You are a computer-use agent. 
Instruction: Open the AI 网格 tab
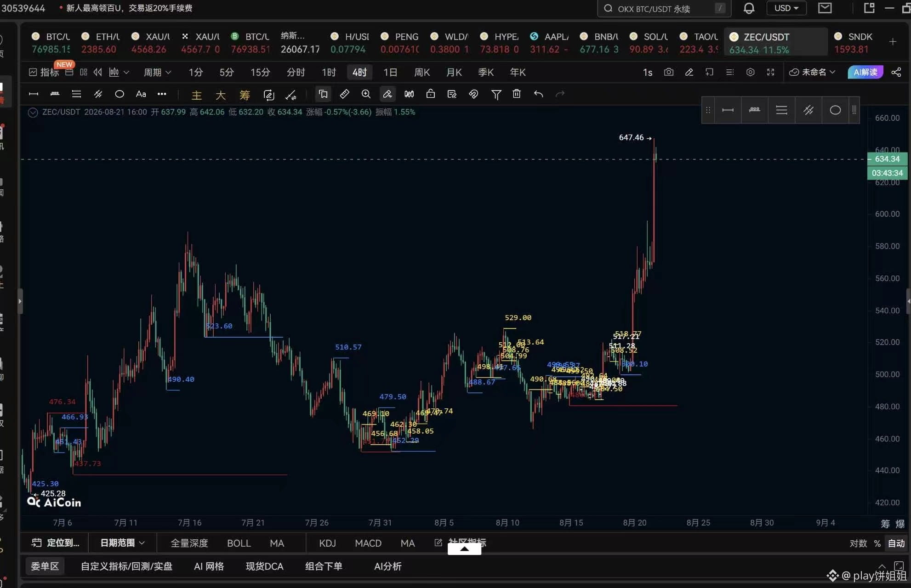pos(209,566)
